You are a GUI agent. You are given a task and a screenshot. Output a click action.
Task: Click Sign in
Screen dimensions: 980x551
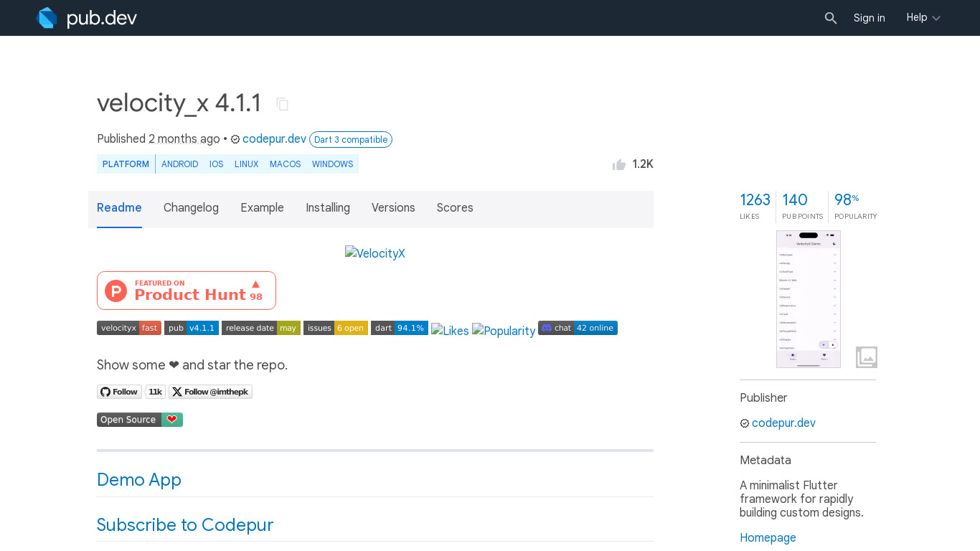point(870,18)
